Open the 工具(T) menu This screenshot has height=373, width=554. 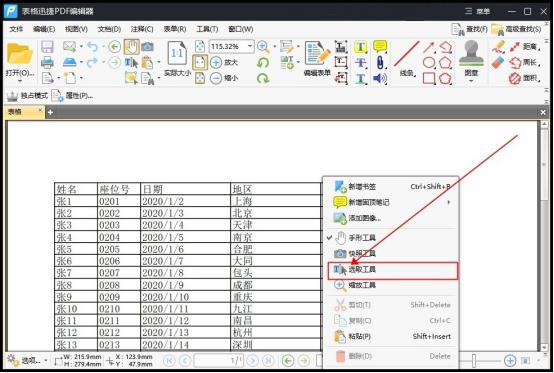tap(207, 29)
